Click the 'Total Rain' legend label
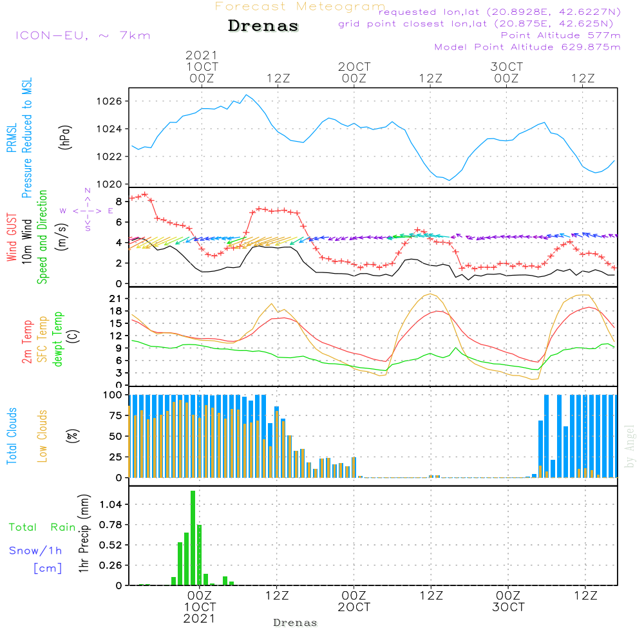Screen dimensions: 644x644 43,527
